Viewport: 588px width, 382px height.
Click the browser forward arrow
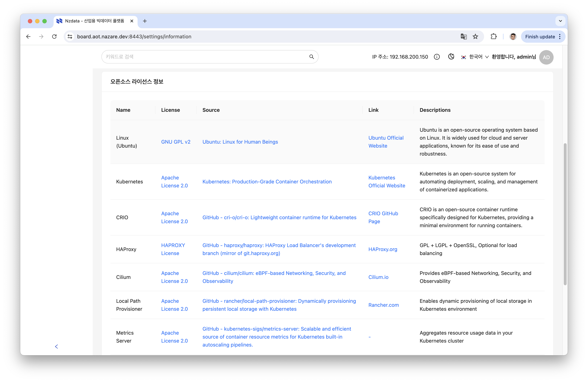(x=41, y=37)
